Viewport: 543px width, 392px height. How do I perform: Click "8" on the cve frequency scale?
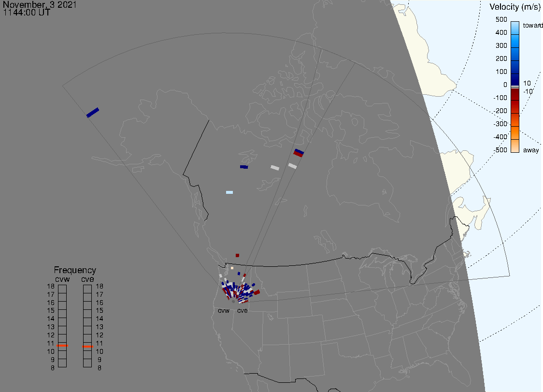tap(100, 368)
